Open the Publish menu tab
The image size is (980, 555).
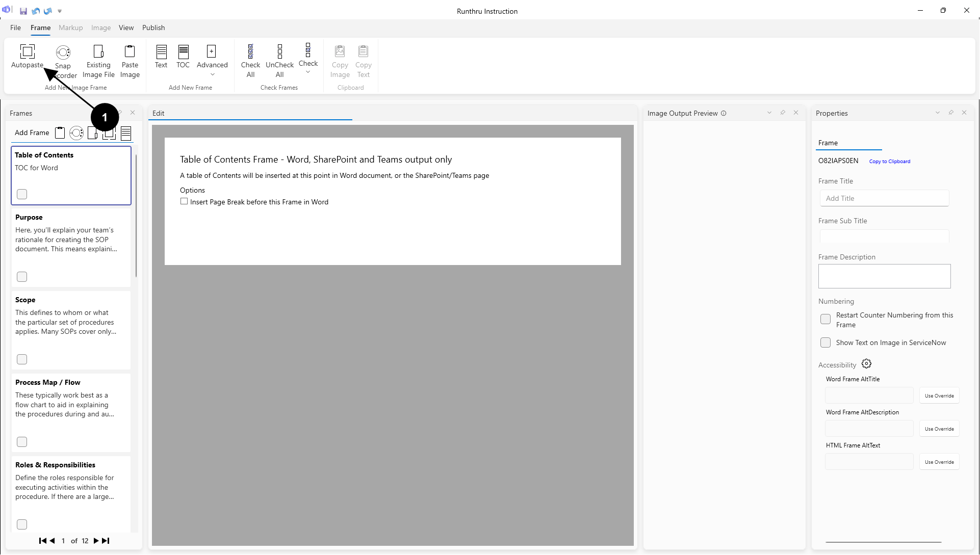pos(153,28)
